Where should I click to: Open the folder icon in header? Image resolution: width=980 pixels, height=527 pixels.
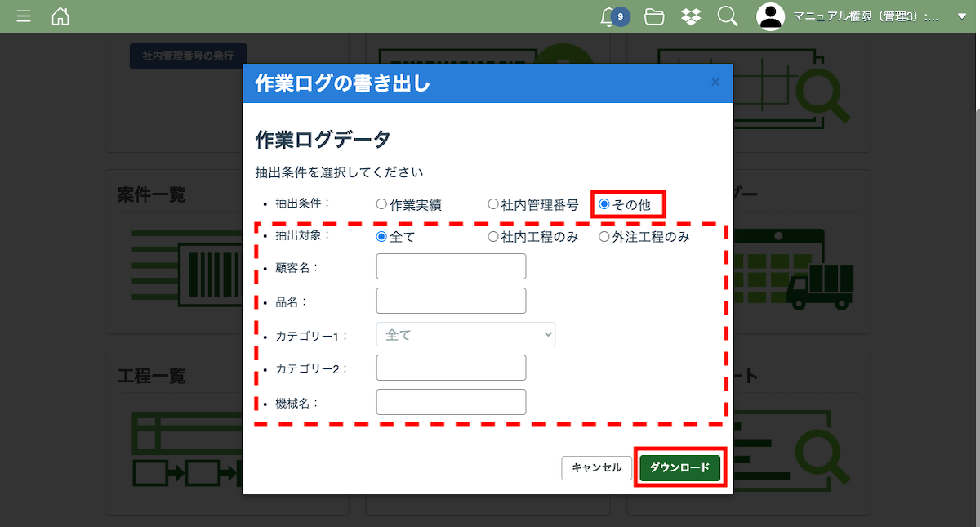[654, 16]
